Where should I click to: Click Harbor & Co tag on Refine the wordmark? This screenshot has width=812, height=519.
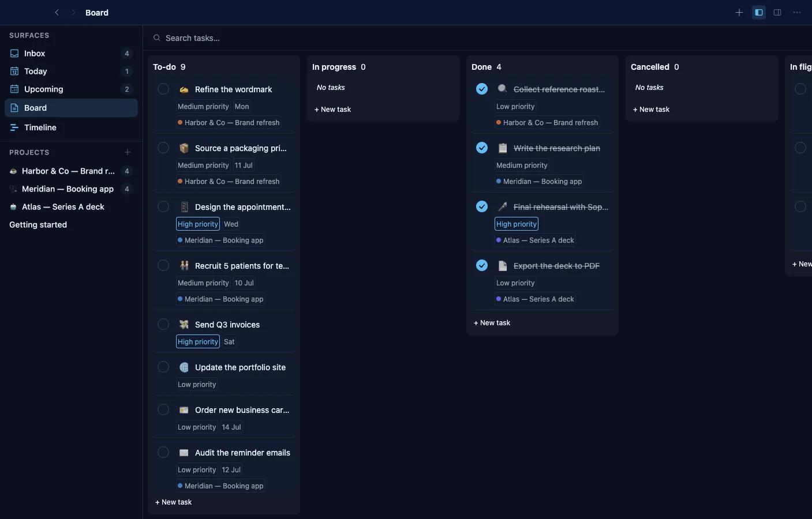pyautogui.click(x=229, y=122)
